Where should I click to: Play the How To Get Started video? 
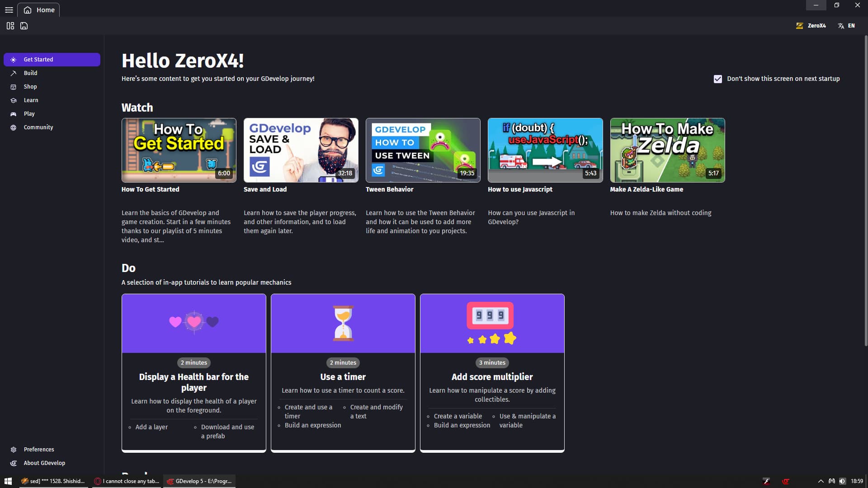(179, 150)
